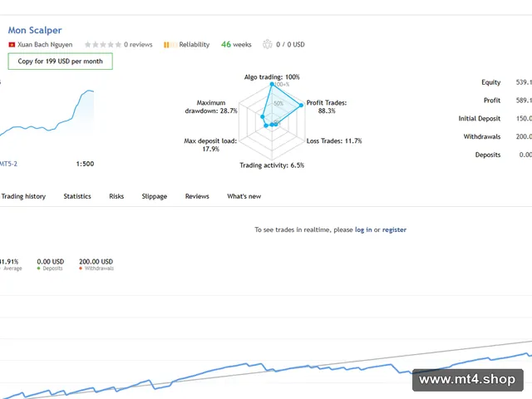Click Copy for 199 USD per month button
Viewport: 532px width, 399px height.
click(61, 62)
